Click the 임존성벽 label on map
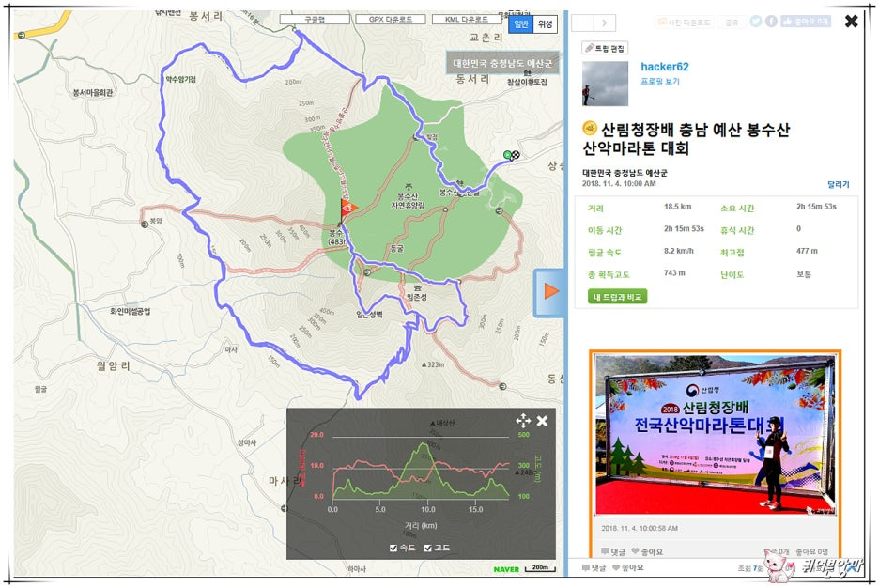This screenshot has width=879, height=588. point(369,315)
